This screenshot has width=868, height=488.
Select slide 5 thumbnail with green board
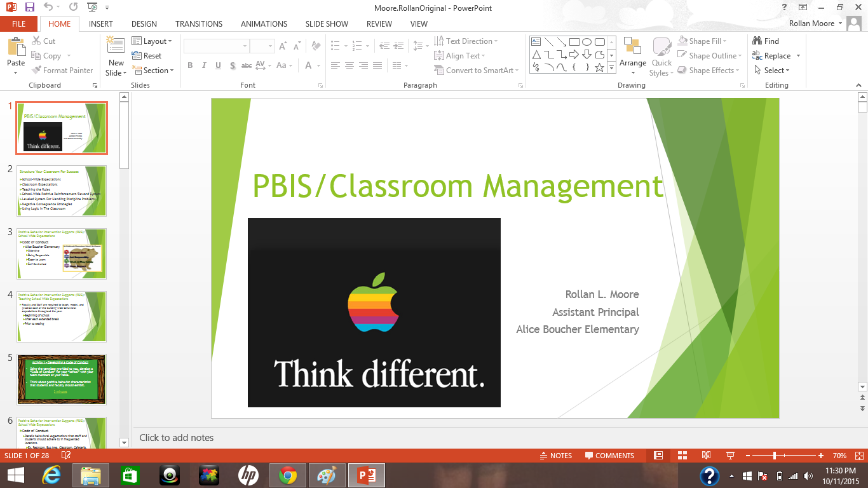[62, 379]
